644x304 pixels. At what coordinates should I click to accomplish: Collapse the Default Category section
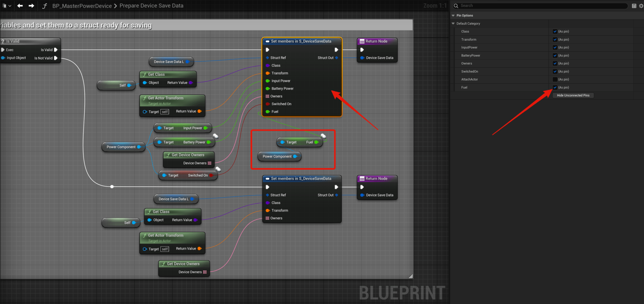453,24
